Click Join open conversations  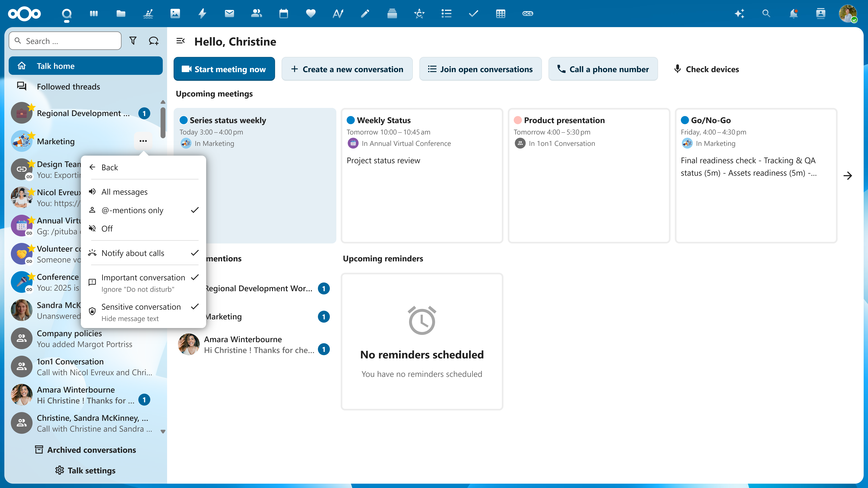[481, 69]
